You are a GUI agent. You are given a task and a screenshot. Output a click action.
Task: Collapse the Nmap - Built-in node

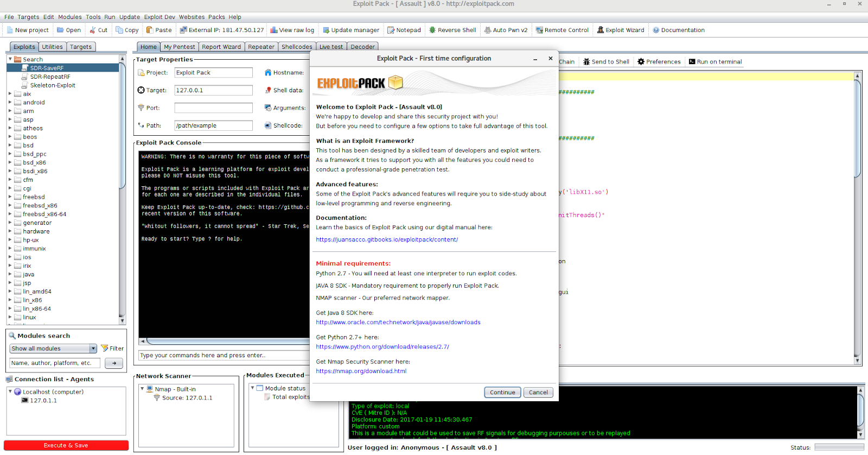(x=143, y=389)
